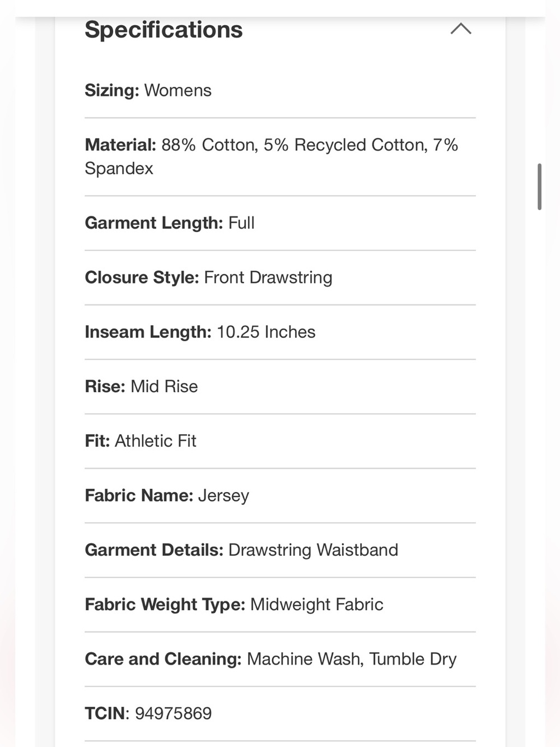Click the Fabric Name: Jersey row
Viewport: 560px width, 747px height.
(x=280, y=495)
